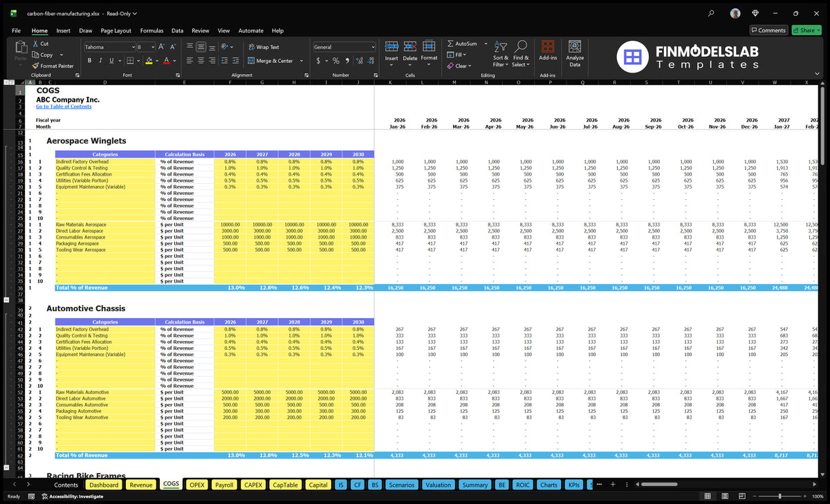The image size is (830, 504).
Task: Click Decrease Indent icon
Action: click(223, 61)
